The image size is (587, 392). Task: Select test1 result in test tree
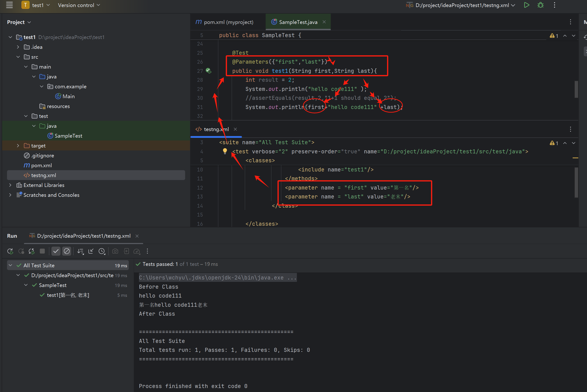coord(68,295)
